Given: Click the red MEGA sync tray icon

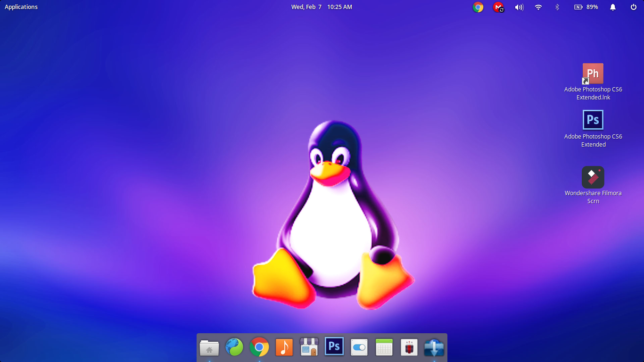Looking at the screenshot, I should (498, 7).
